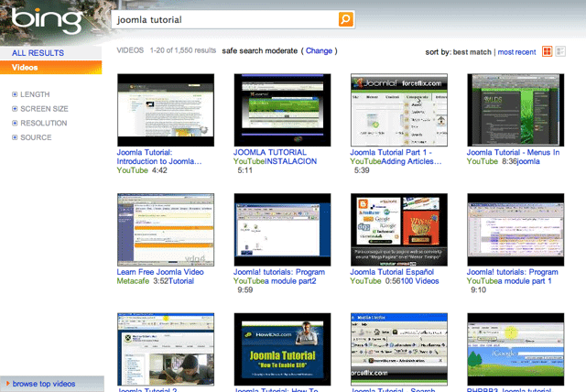Play the forceflix.com Part 1 thumbnail

[x=399, y=110]
